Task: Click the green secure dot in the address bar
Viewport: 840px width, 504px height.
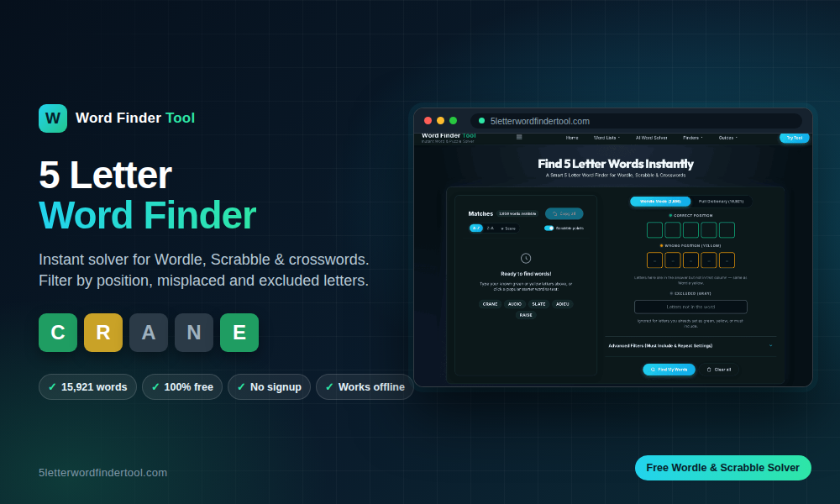Action: coord(481,121)
